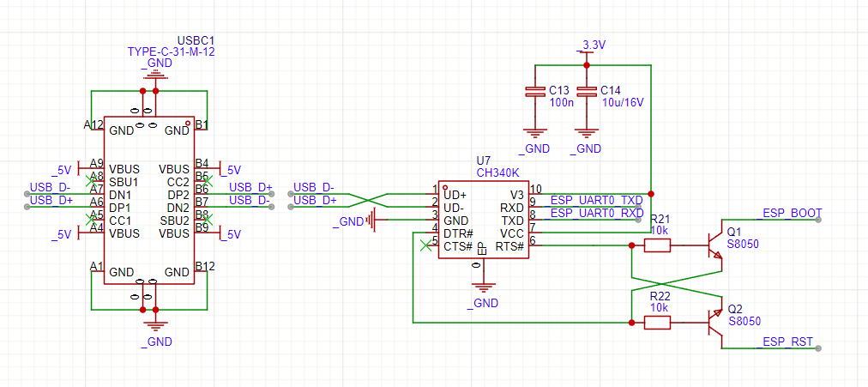This screenshot has width=868, height=387.
Task: Click the _ESP_BOOT net port endpoint
Action: (818, 220)
